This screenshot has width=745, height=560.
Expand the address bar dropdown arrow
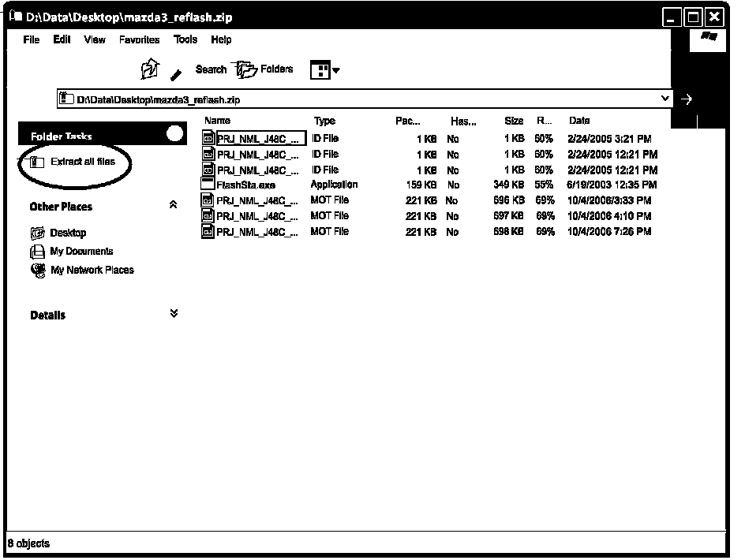[x=665, y=99]
